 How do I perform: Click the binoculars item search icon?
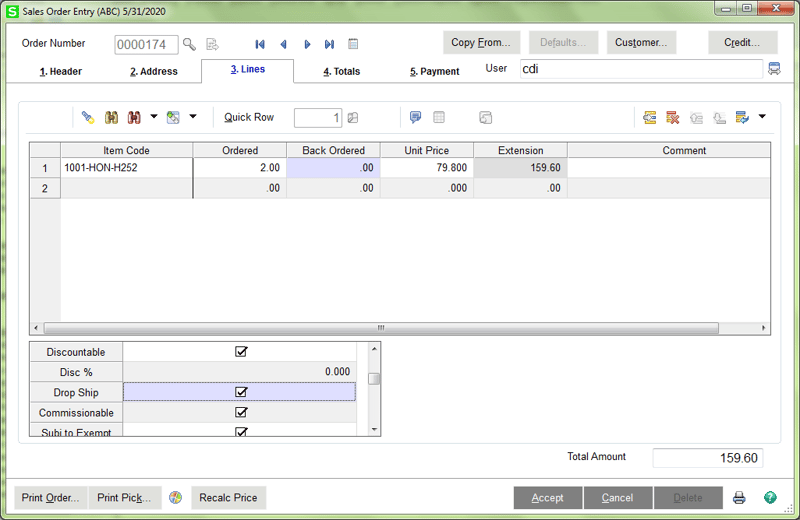coord(111,117)
